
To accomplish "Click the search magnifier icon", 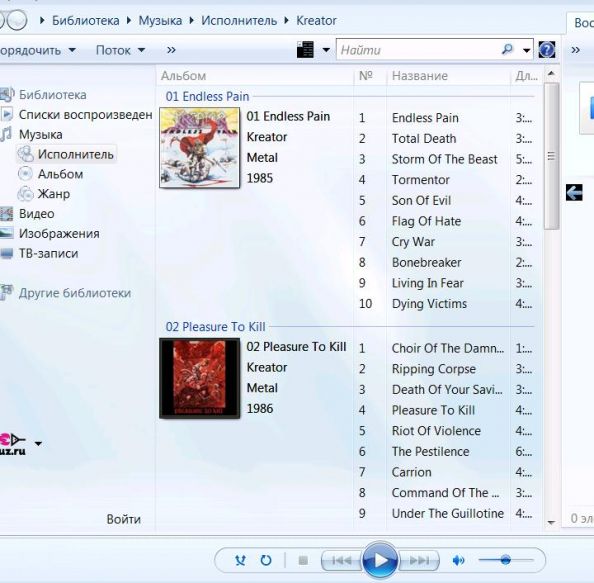I will (507, 49).
